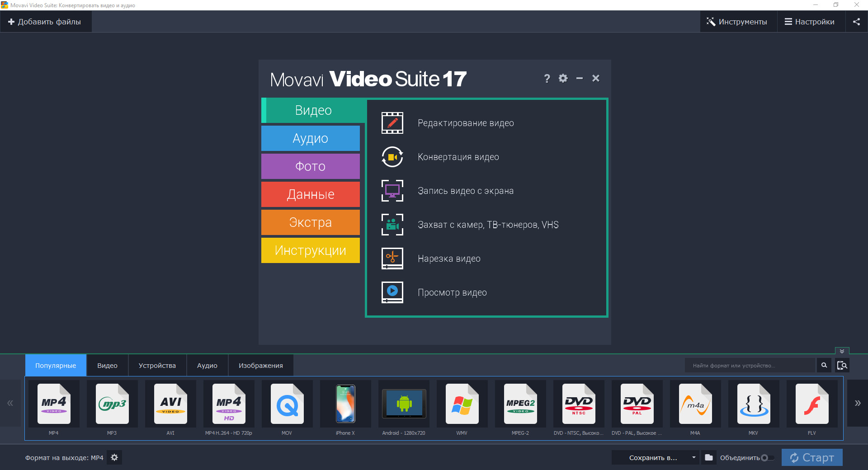Click the share icon in top bar
The height and width of the screenshot is (470, 868).
coord(856,22)
